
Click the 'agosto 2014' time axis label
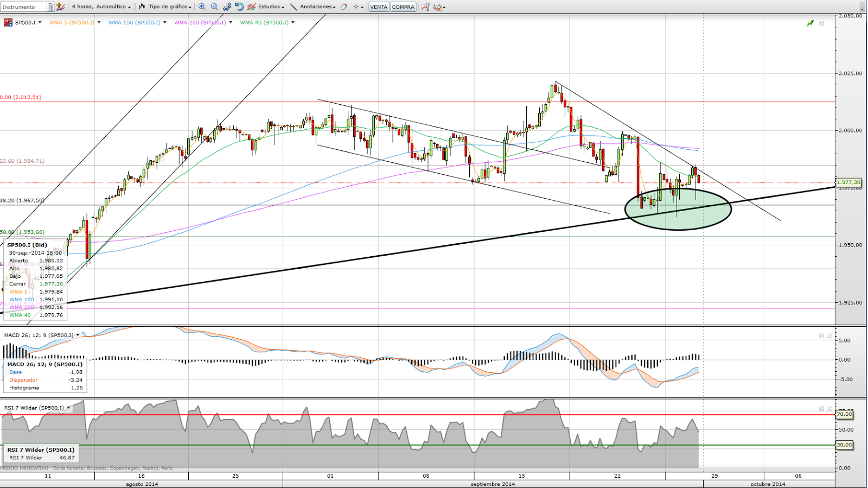142,484
